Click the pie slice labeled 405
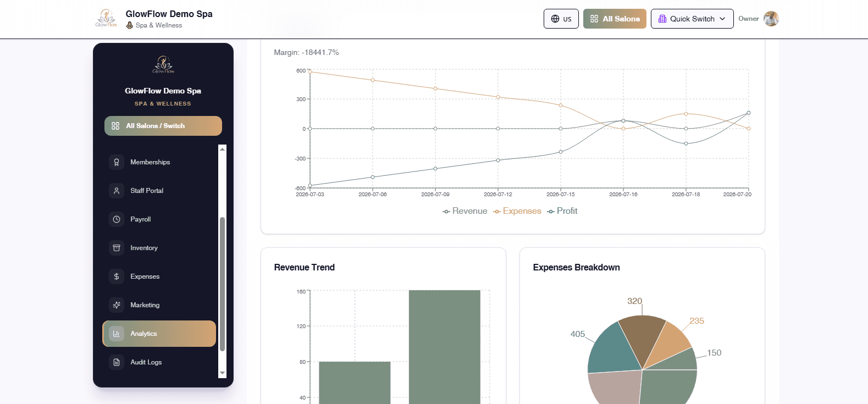The image size is (868, 404). click(613, 351)
